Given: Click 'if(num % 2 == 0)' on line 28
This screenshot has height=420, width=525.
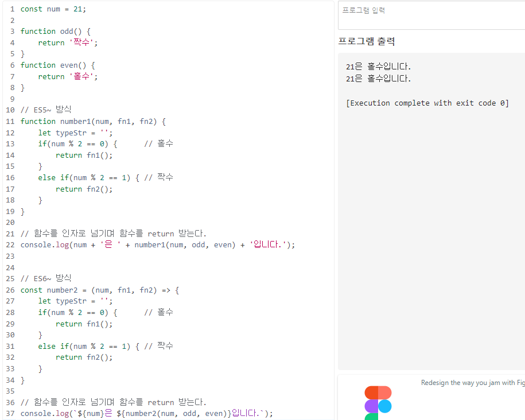Looking at the screenshot, I should tap(77, 312).
